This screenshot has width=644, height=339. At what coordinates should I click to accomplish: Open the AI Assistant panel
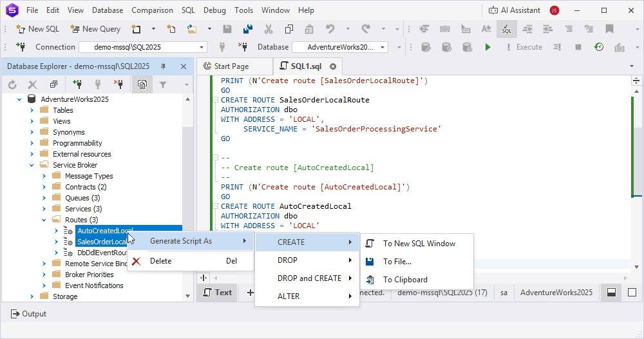tap(515, 10)
